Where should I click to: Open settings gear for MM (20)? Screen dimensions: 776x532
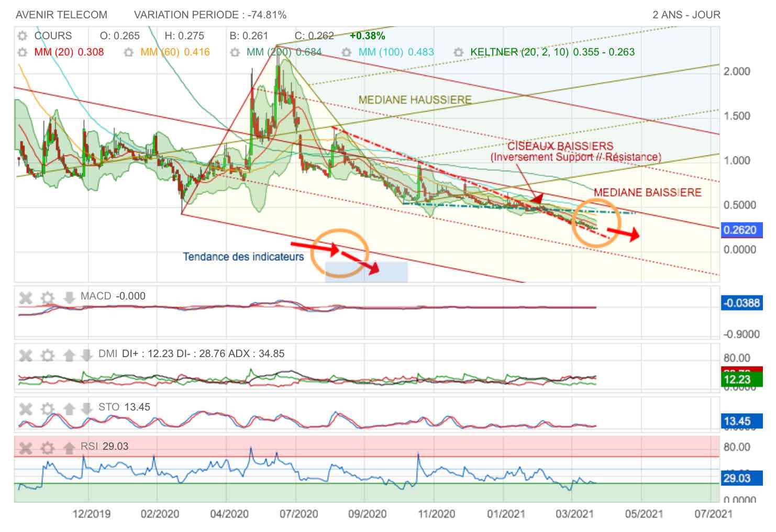tap(22, 52)
